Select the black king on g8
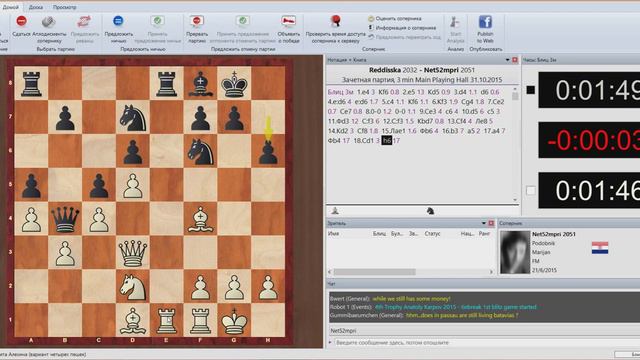Viewport: 640px width, 360px height. (x=234, y=84)
